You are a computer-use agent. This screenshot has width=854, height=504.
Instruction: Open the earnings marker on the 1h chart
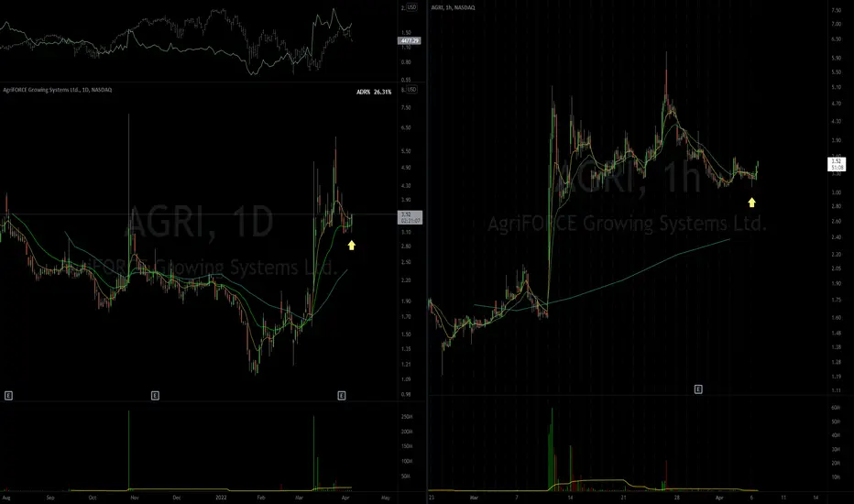tap(698, 389)
